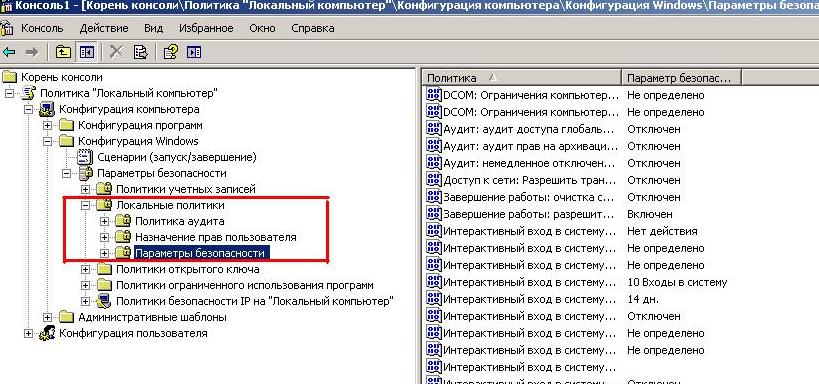Click the value 'Включен' in the list
Viewport: 819px width, 384px height.
(x=650, y=214)
